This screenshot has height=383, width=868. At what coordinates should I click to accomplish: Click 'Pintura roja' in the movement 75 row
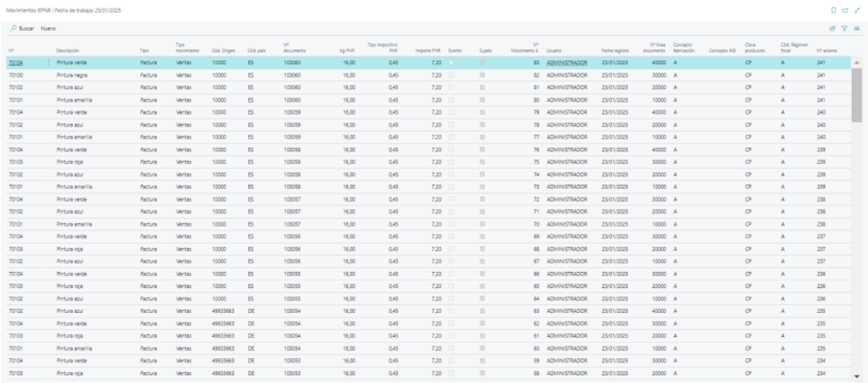[x=69, y=162]
